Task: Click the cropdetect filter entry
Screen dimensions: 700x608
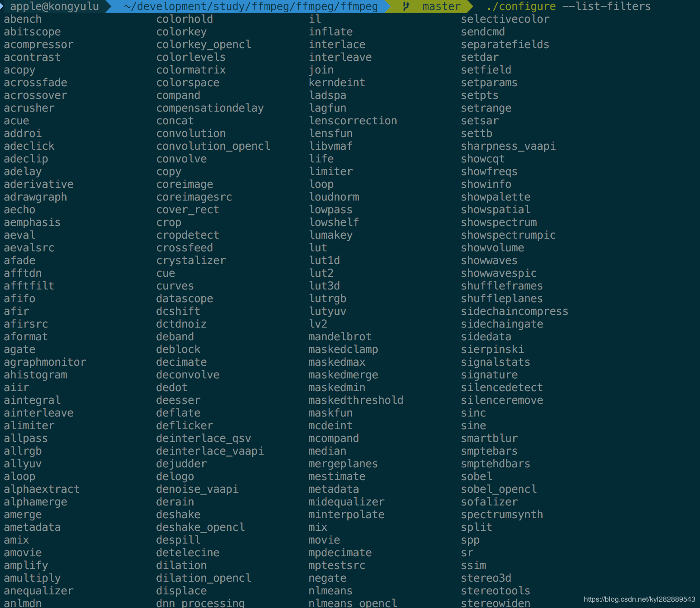Action: pos(188,235)
